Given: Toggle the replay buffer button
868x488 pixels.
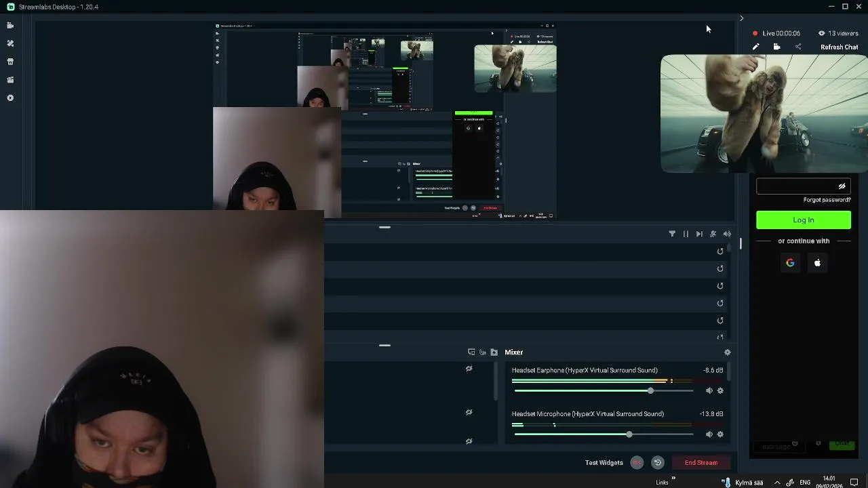Looking at the screenshot, I should pos(657,463).
